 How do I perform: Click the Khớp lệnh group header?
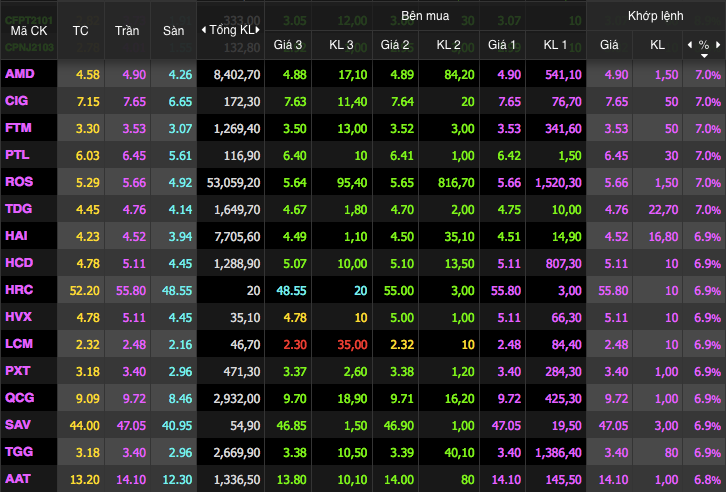point(655,16)
